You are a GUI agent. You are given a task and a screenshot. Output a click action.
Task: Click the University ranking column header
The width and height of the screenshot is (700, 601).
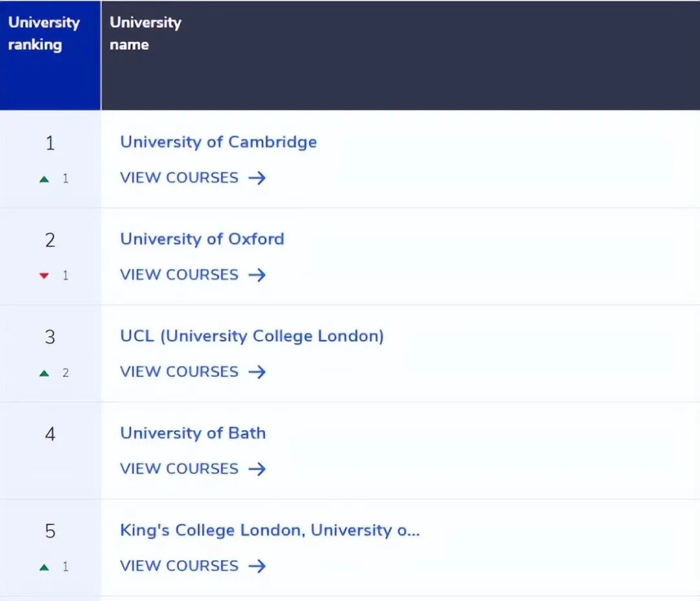(43, 34)
